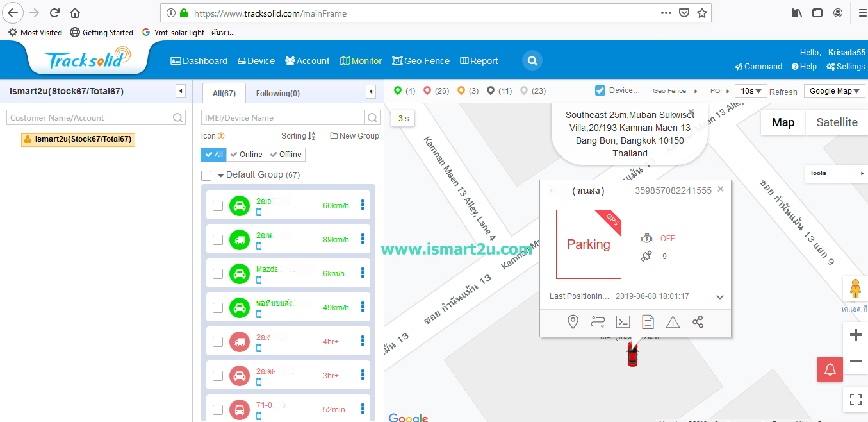Check the Default Group checkbox

click(x=206, y=175)
